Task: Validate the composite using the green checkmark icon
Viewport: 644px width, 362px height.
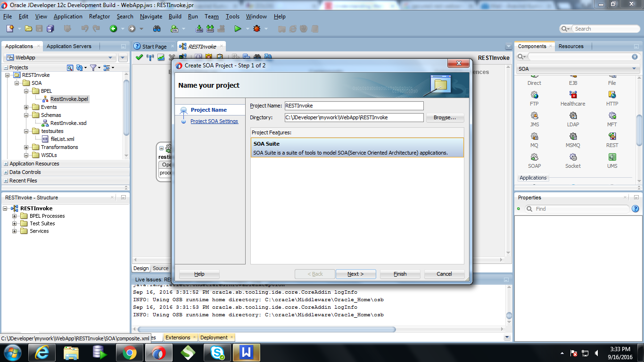Action: tap(139, 57)
